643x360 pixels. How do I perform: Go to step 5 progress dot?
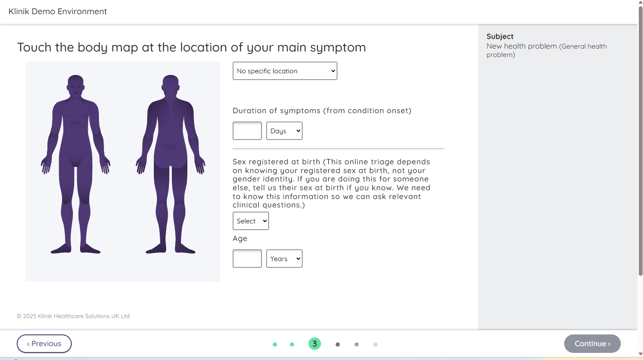click(356, 344)
